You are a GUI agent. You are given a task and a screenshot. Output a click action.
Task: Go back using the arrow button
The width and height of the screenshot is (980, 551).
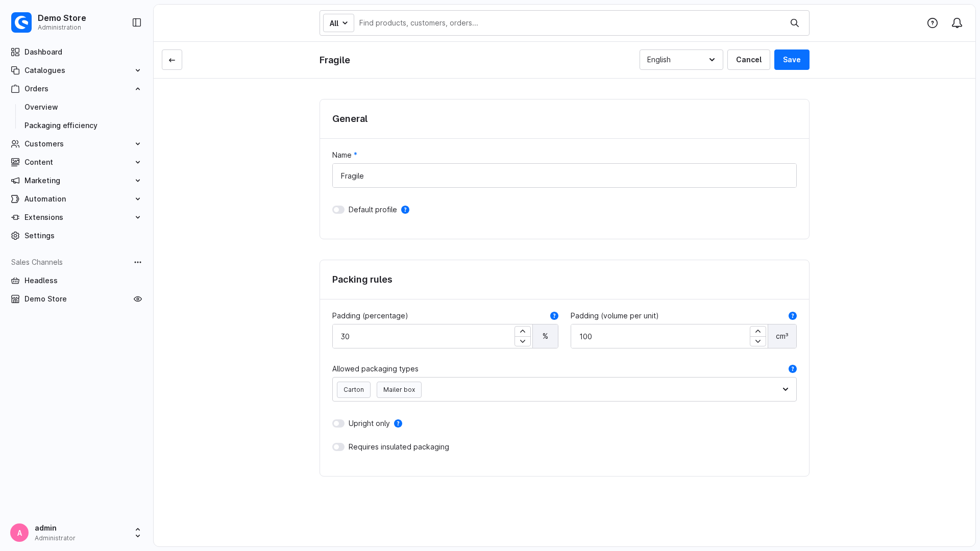[172, 60]
